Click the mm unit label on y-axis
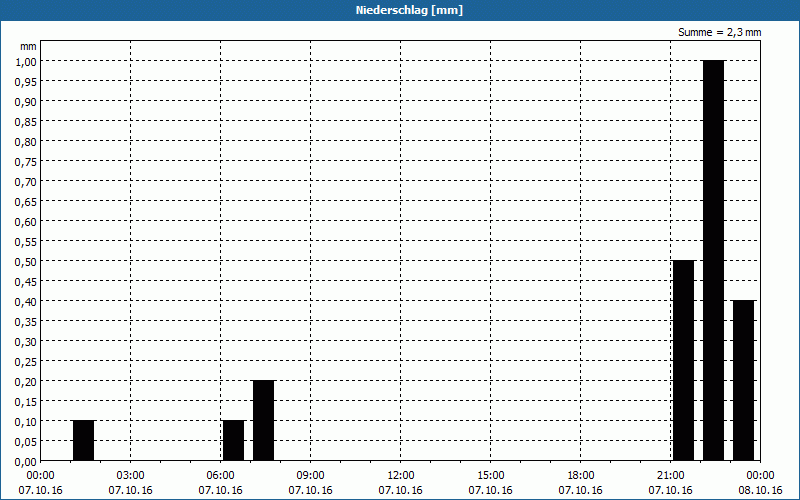The image size is (800, 500). (x=28, y=46)
